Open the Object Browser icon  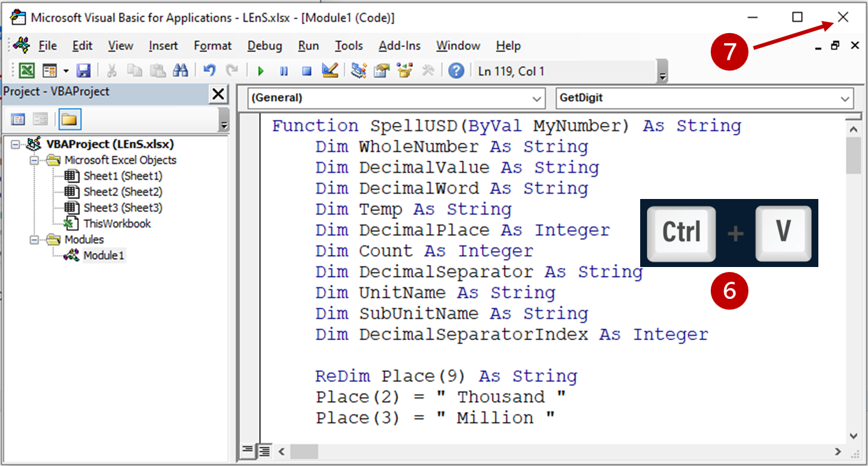click(404, 70)
